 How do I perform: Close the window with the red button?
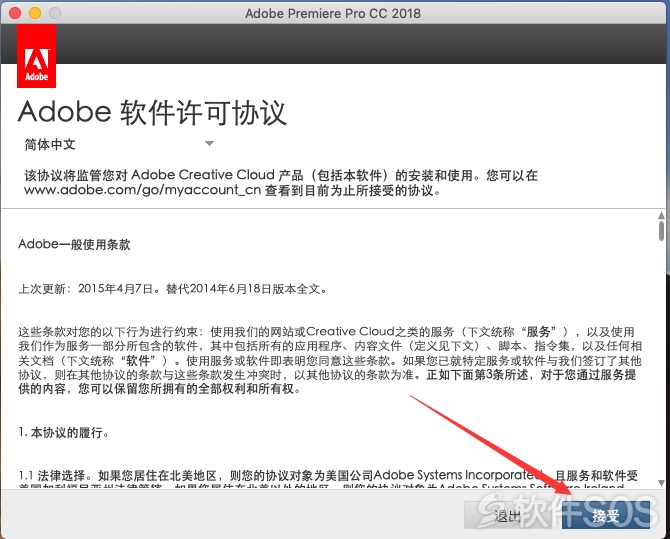pyautogui.click(x=15, y=13)
